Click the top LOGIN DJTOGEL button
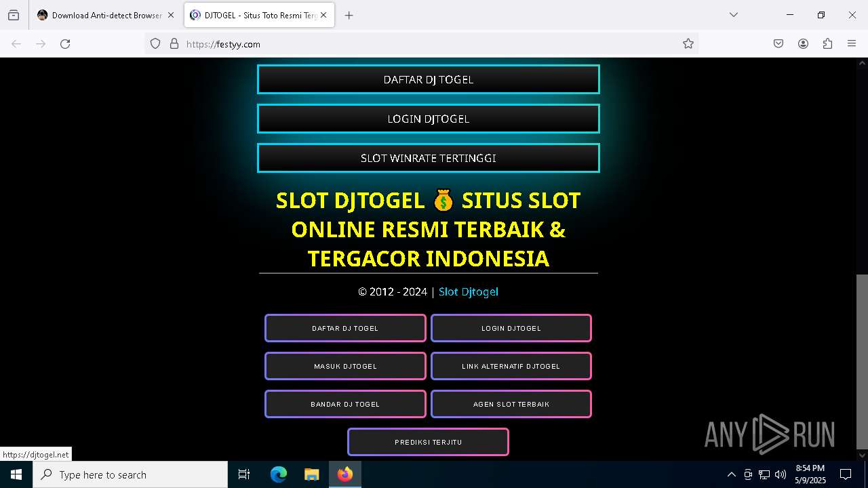This screenshot has width=868, height=488. point(429,119)
